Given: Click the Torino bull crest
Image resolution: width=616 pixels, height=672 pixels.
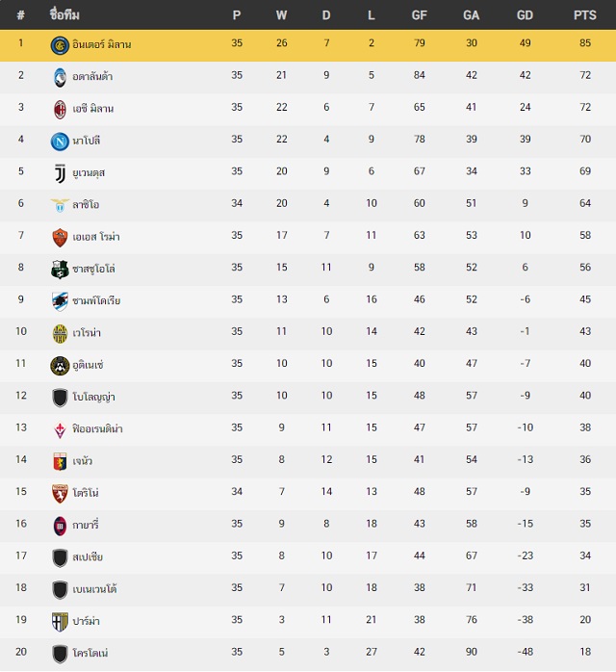Looking at the screenshot, I should [60, 494].
